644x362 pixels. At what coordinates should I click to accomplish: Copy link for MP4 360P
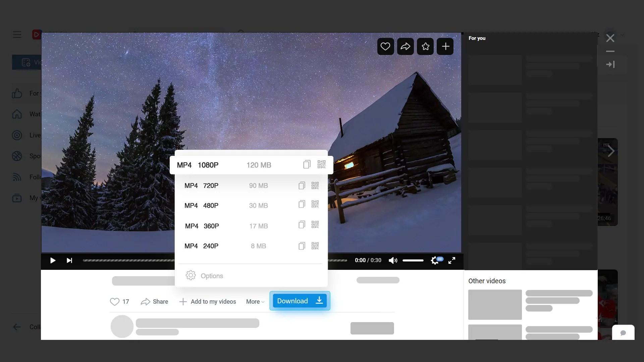[x=302, y=225]
